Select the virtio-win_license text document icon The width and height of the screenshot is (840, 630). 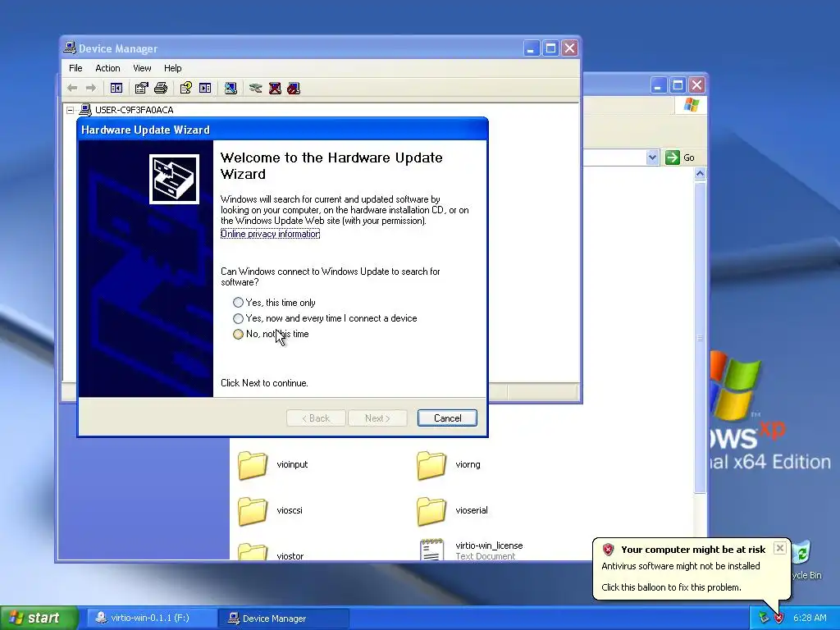pyautogui.click(x=431, y=550)
